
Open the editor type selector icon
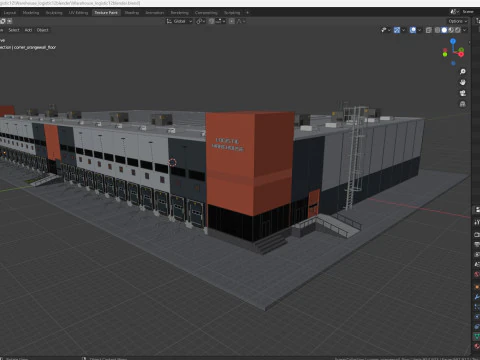tap(3, 21)
